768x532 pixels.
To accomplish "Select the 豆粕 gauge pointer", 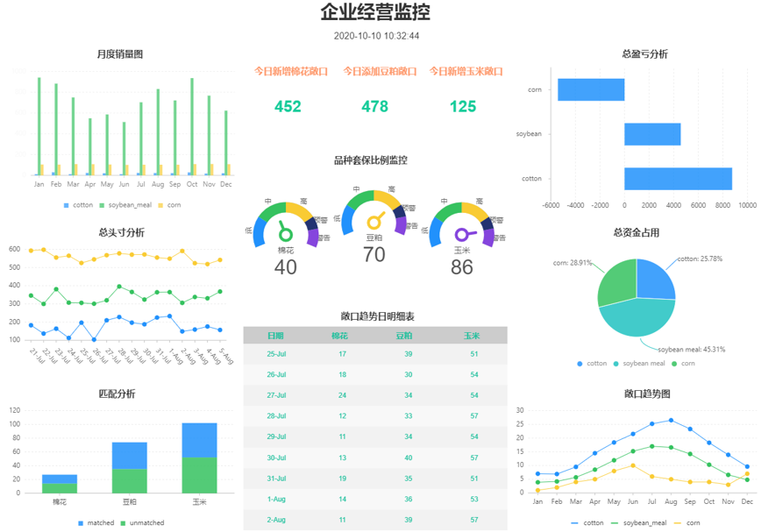I will click(x=374, y=221).
